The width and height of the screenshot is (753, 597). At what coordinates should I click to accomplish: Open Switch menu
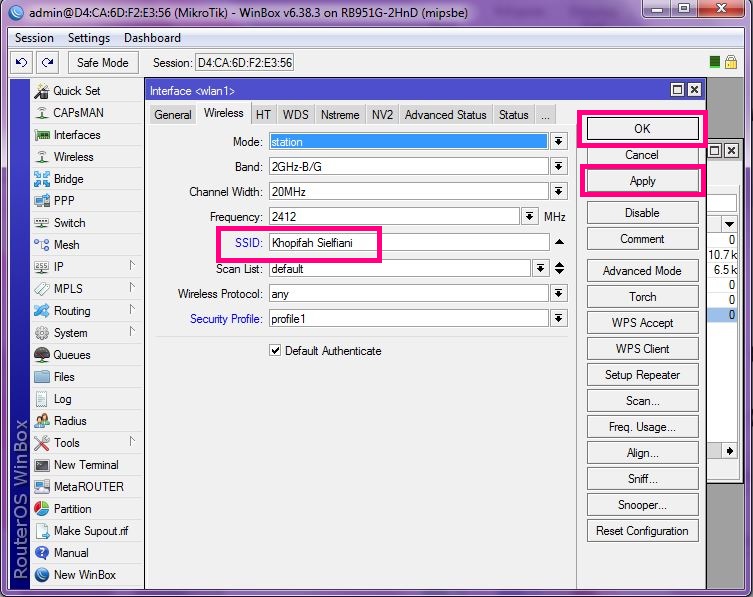point(86,223)
